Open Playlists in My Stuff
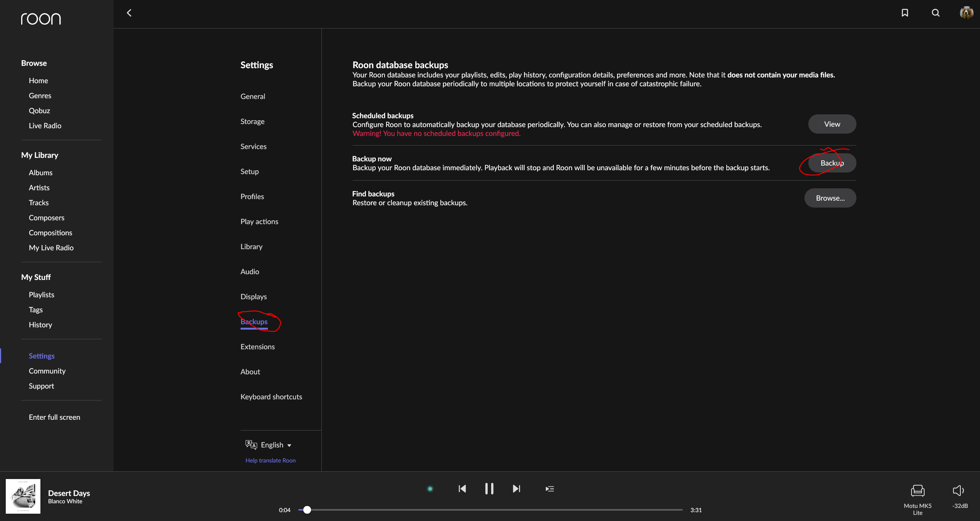This screenshot has width=980, height=521. coord(42,295)
